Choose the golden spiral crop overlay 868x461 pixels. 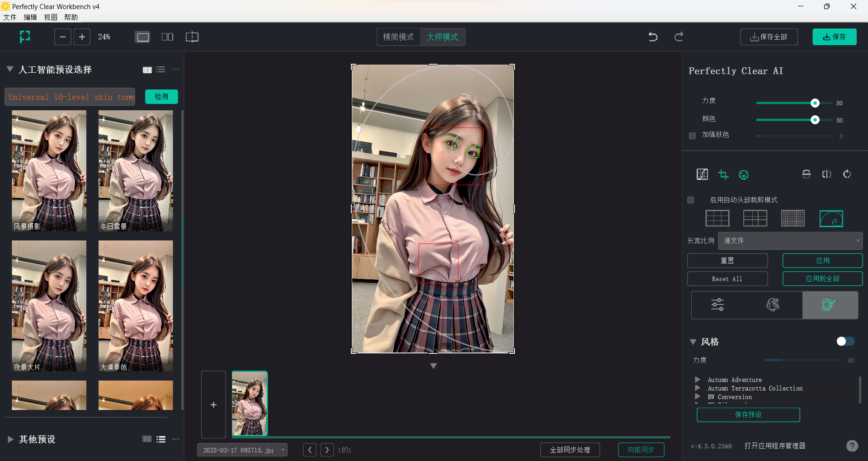831,218
